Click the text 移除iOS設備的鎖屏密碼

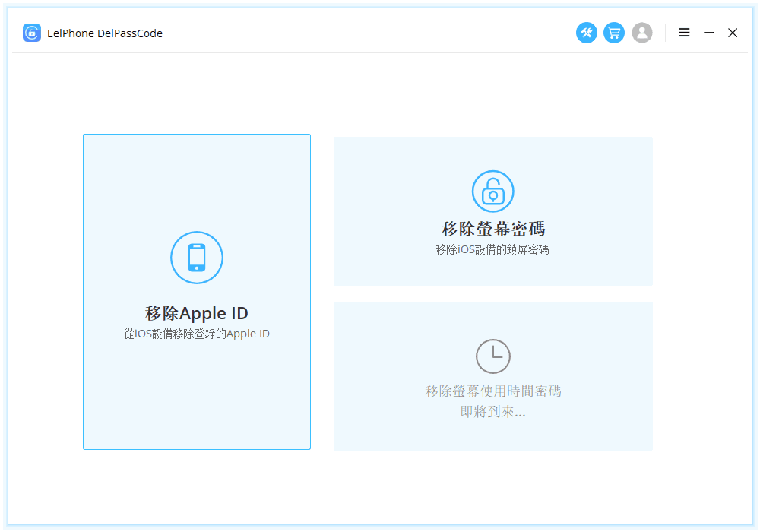tap(492, 249)
